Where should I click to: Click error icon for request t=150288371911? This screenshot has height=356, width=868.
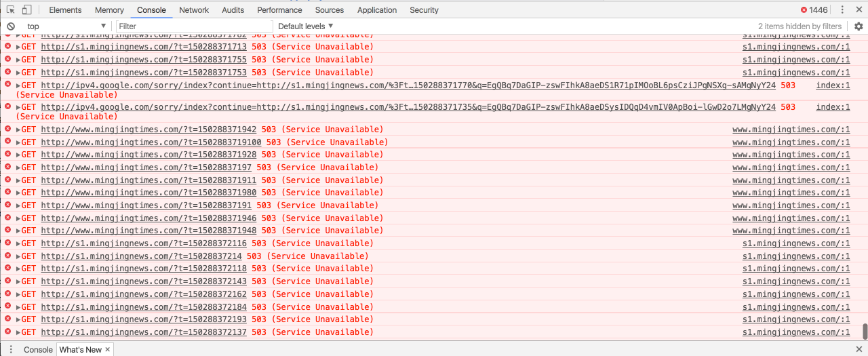click(x=8, y=180)
